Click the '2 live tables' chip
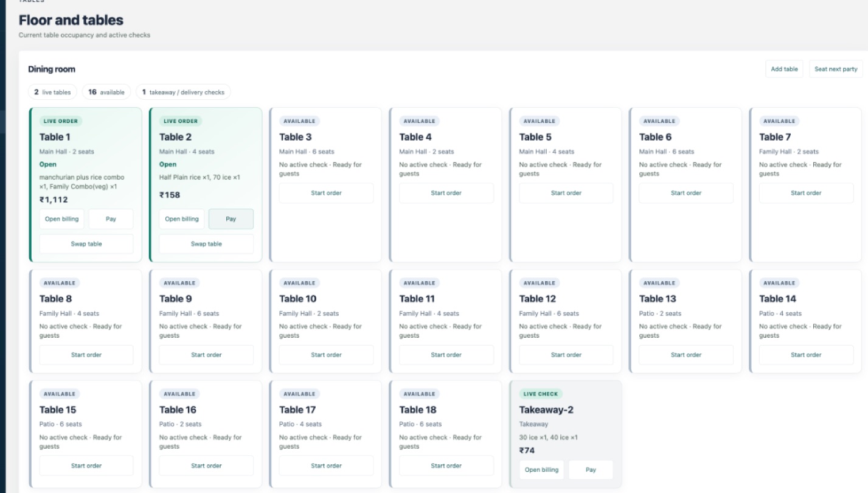This screenshot has height=493, width=868. coord(52,92)
